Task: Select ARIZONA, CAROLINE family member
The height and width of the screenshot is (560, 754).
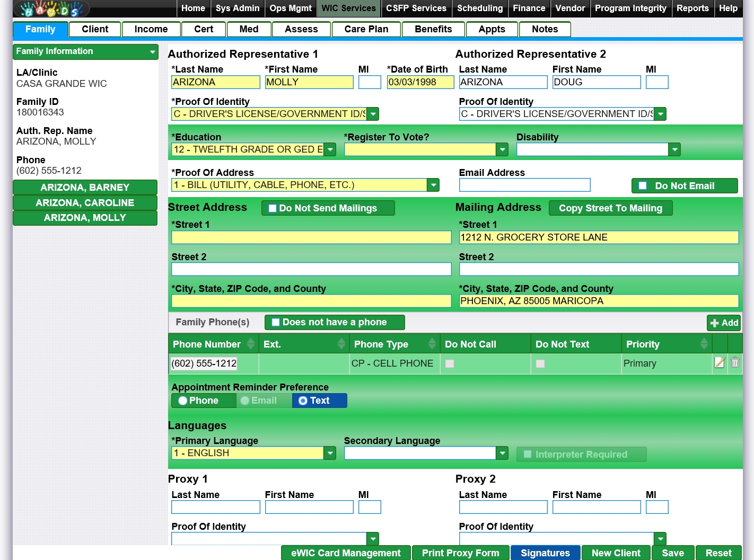Action: pos(85,203)
